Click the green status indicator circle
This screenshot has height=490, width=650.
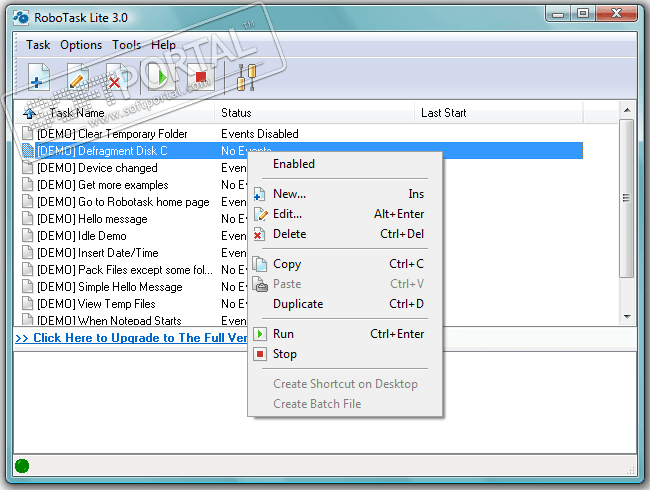point(22,466)
